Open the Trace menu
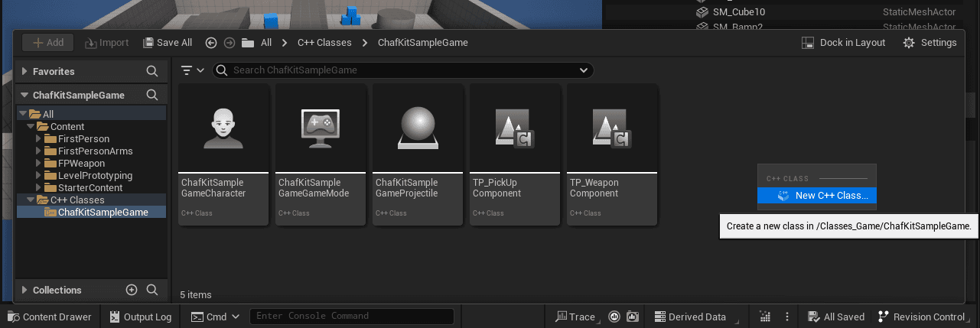Screen dimensions: 980x328 (575, 317)
